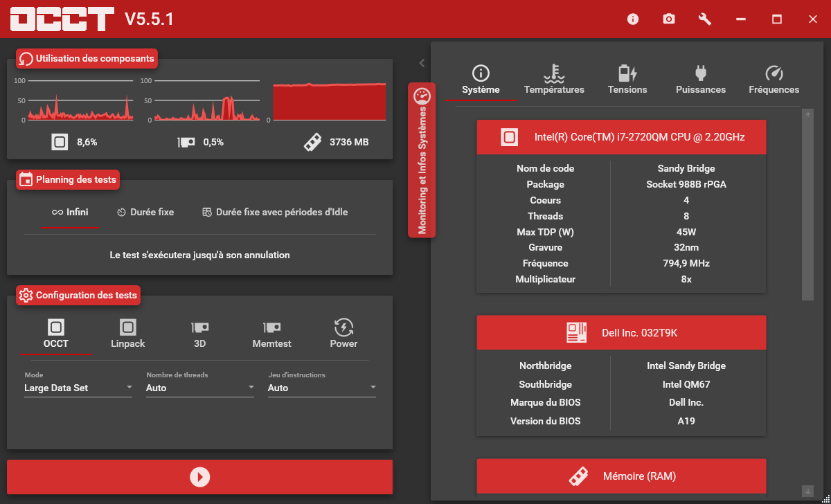Screen dimensions: 831x504
Task: Click the 32nm Gravure value
Action: [686, 247]
